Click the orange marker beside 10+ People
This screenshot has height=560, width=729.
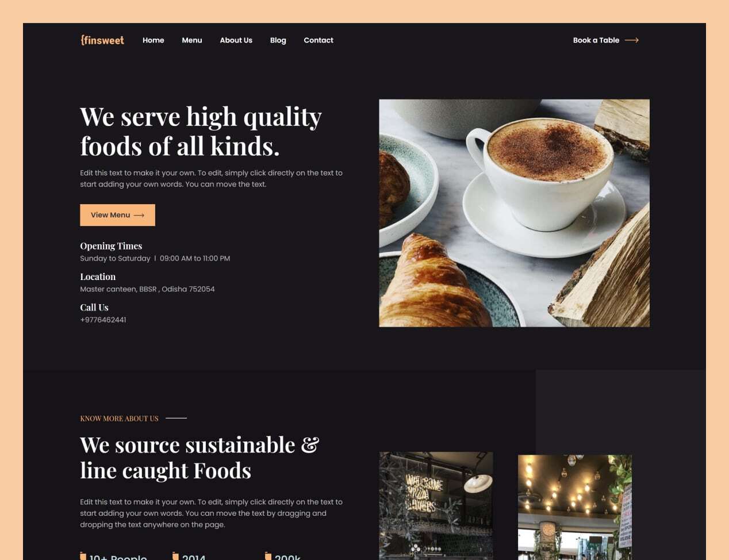(x=83, y=556)
